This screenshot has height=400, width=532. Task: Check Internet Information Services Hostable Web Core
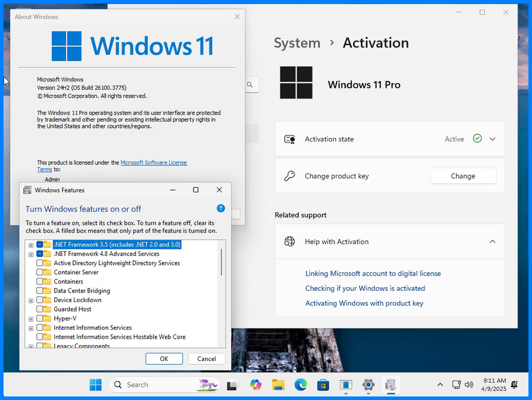[x=40, y=336]
